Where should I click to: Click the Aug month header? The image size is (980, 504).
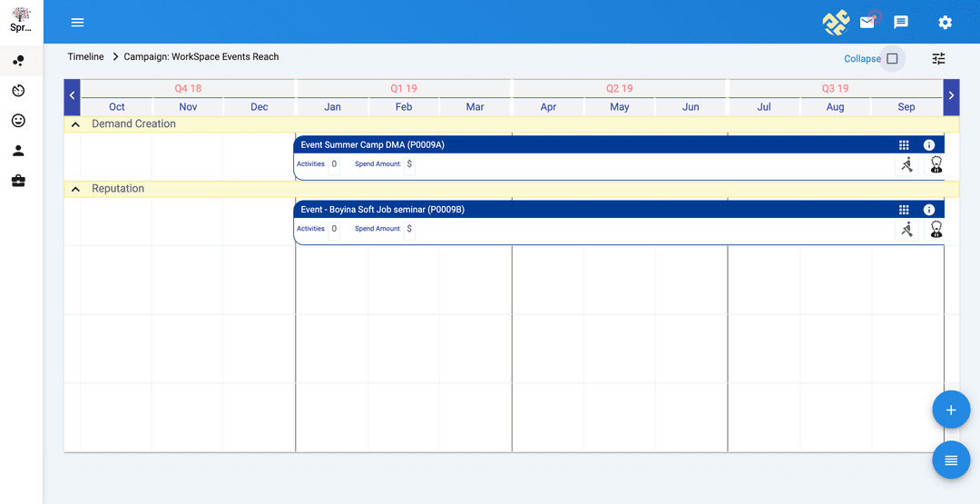pyautogui.click(x=835, y=107)
